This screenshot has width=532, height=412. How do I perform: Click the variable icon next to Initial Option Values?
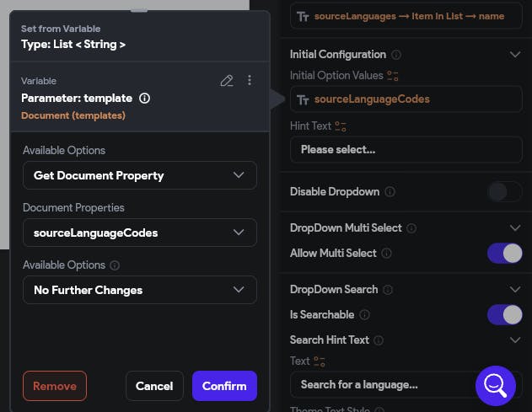coord(393,76)
